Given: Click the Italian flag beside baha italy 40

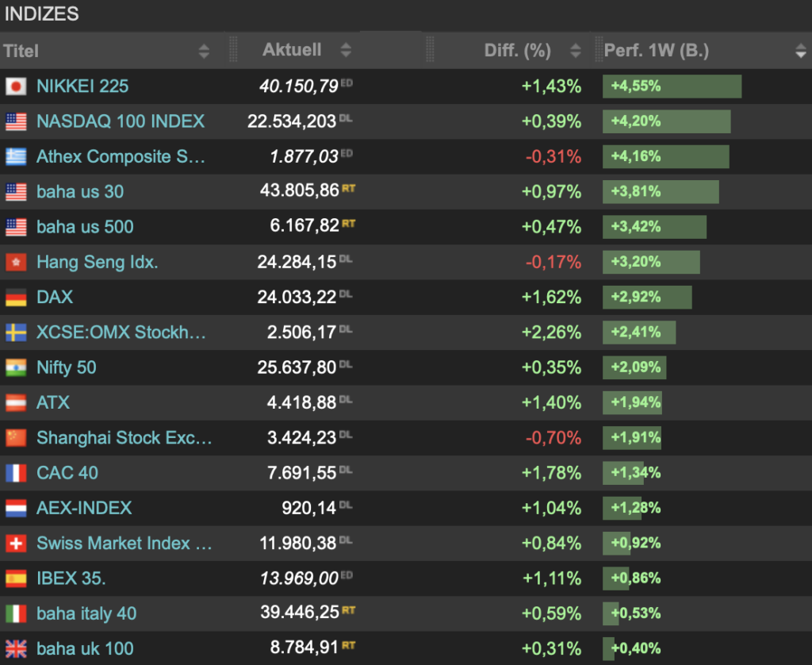Looking at the screenshot, I should (16, 613).
